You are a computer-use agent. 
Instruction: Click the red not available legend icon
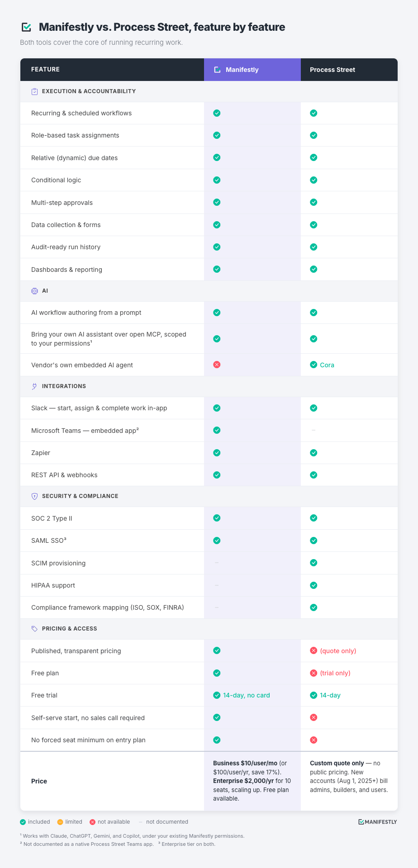tap(93, 822)
